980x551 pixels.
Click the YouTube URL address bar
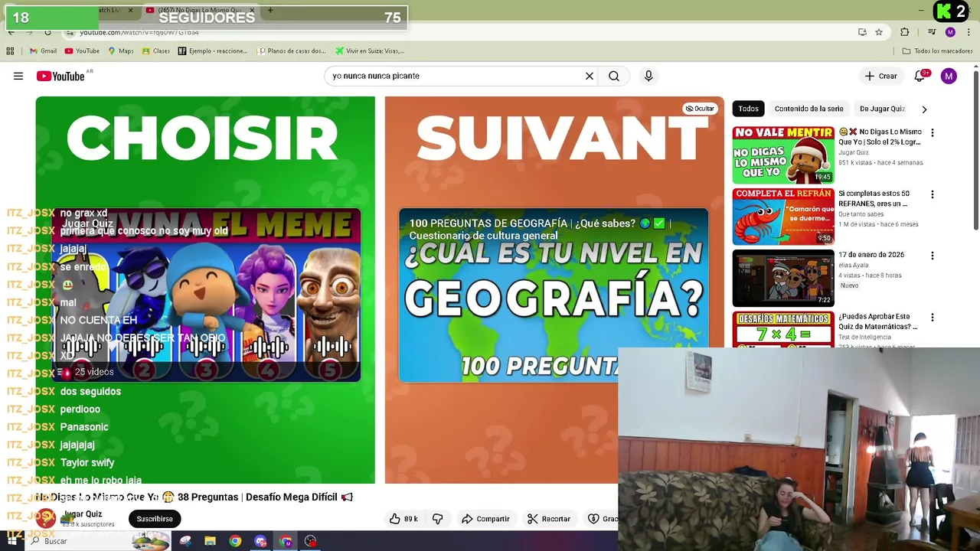[x=459, y=32]
